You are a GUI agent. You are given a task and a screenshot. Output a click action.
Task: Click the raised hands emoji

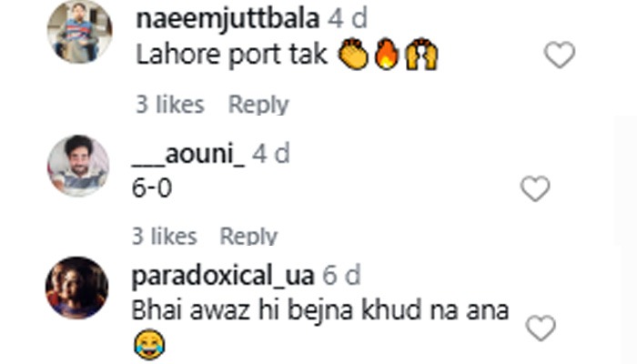[421, 54]
